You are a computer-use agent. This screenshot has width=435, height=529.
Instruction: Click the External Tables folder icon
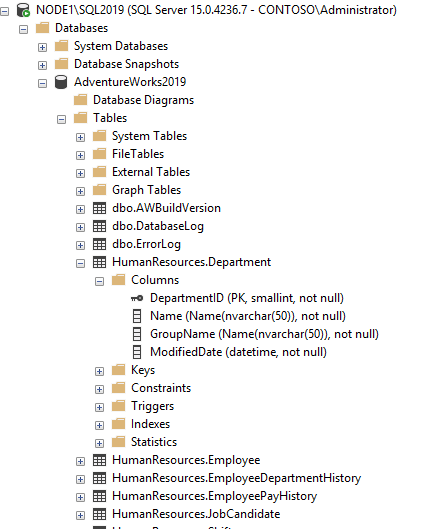click(100, 172)
